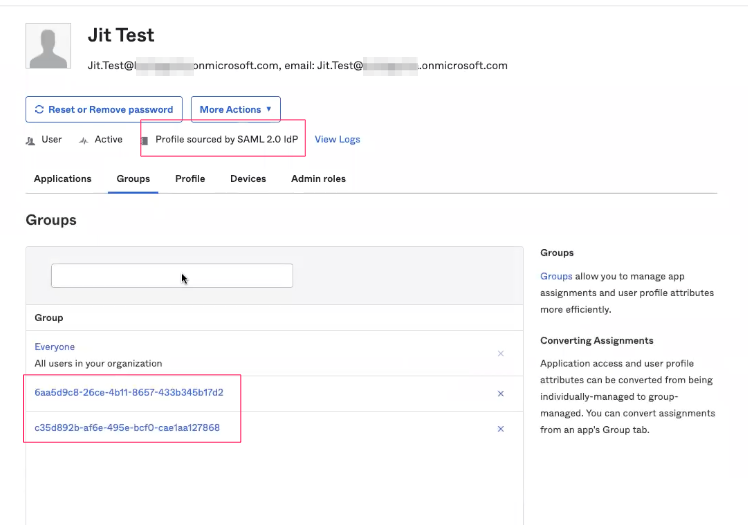Click the Groups link in help sidebar
This screenshot has width=748, height=525.
pos(556,276)
